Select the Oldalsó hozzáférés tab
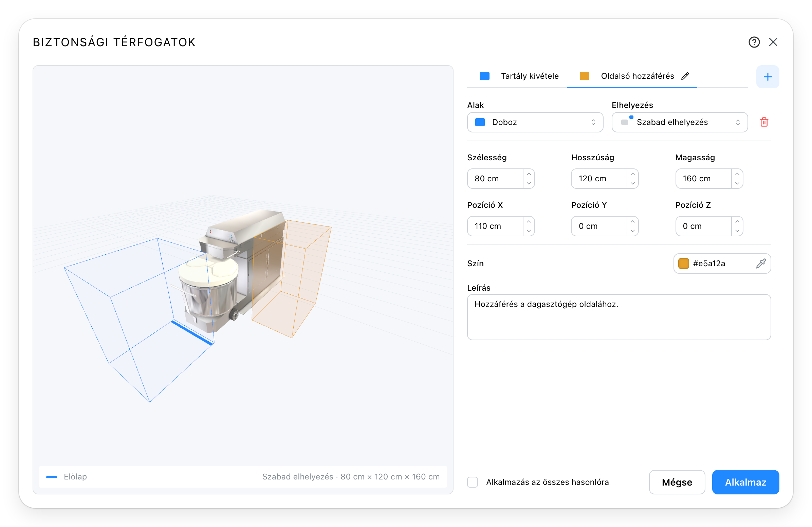812x527 pixels. click(632, 76)
